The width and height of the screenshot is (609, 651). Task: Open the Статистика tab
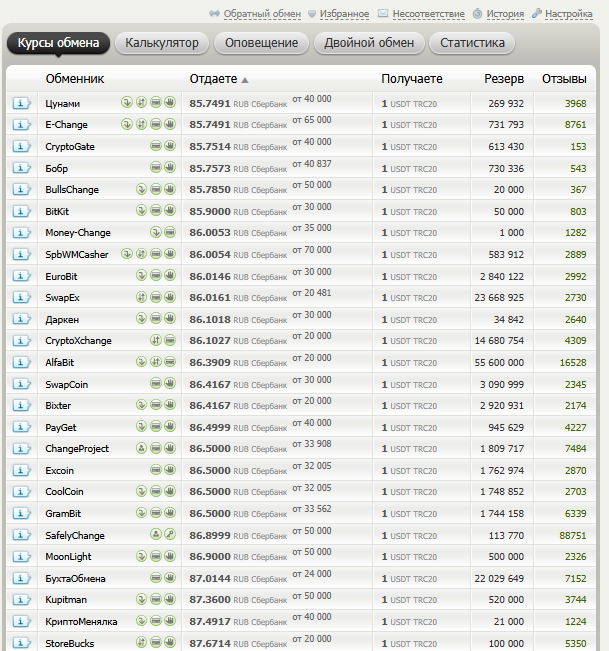coord(472,43)
